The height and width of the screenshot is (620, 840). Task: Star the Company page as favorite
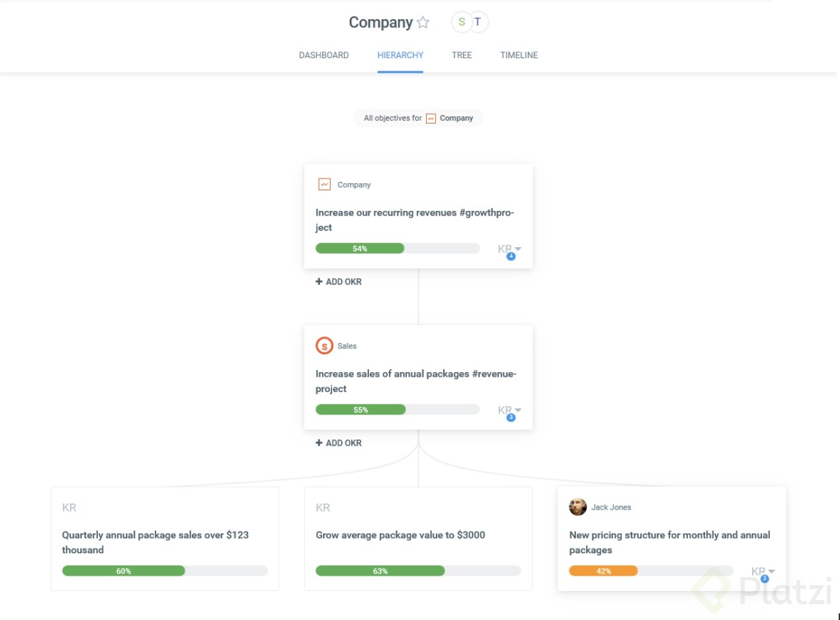click(423, 22)
